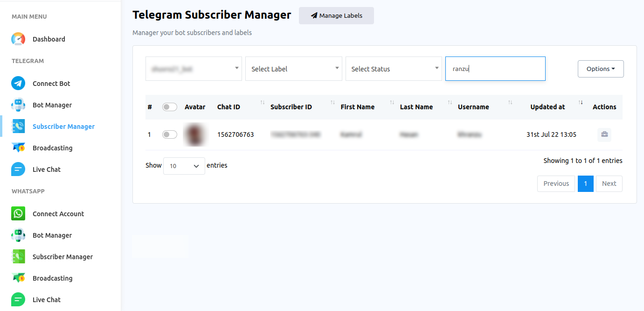Click the Telegram Subscriber Manager icon
This screenshot has width=644, height=311.
click(x=18, y=127)
